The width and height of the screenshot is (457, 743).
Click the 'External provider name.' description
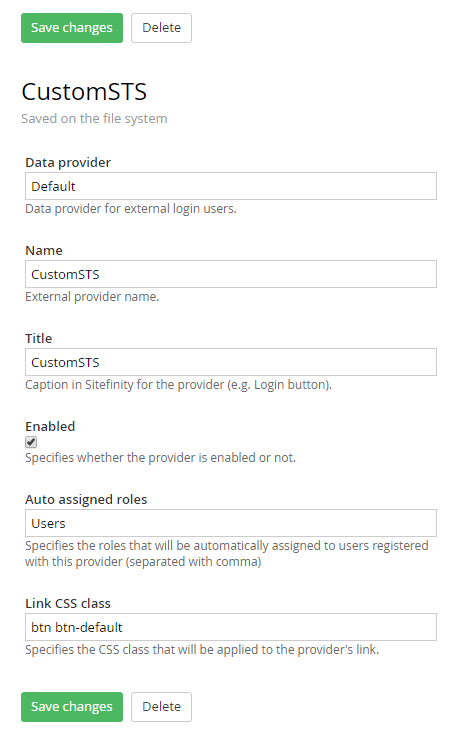point(92,297)
